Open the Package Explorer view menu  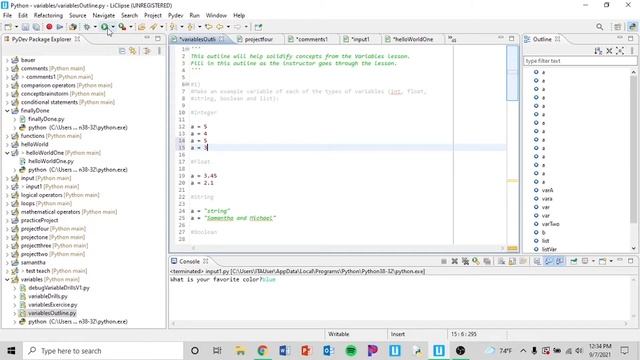(x=159, y=51)
